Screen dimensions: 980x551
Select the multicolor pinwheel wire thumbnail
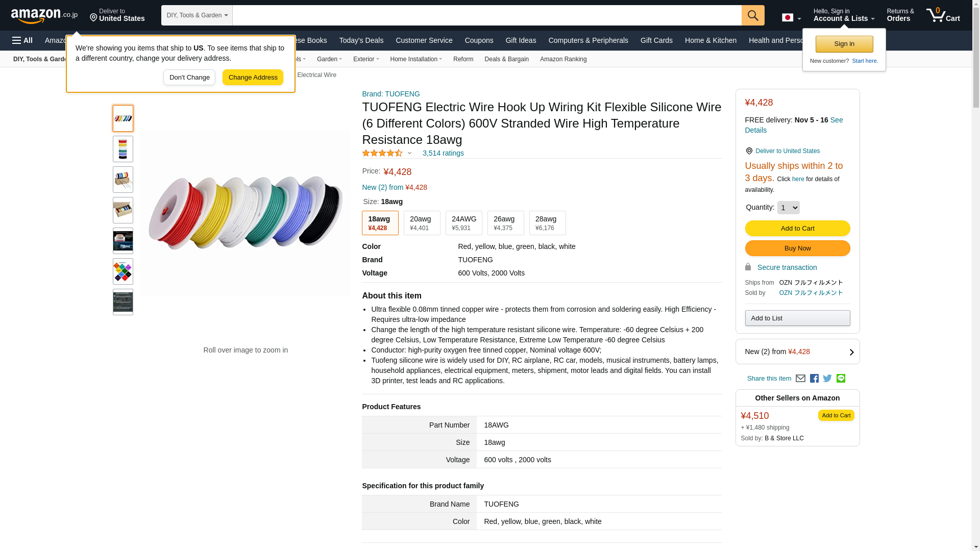(x=123, y=271)
